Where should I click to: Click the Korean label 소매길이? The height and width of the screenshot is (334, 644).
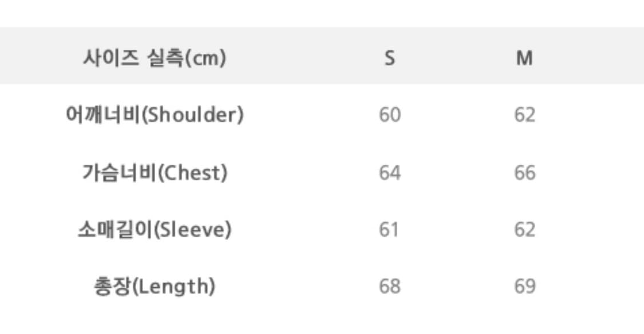pyautogui.click(x=114, y=229)
